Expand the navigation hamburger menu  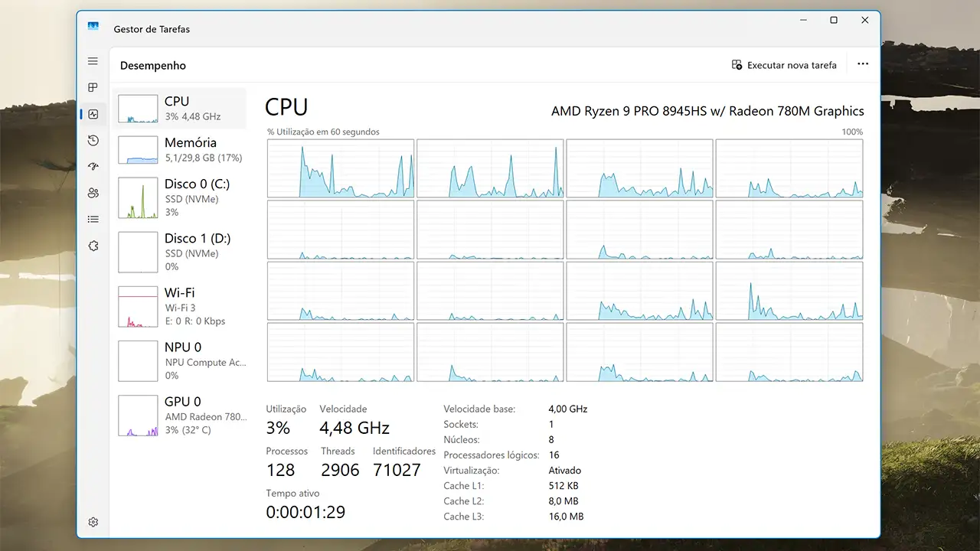tap(93, 61)
